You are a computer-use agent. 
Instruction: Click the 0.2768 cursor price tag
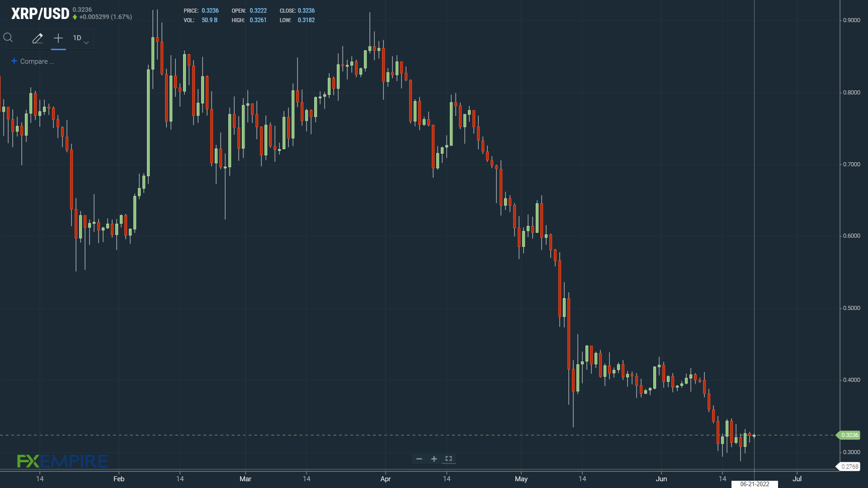click(848, 467)
